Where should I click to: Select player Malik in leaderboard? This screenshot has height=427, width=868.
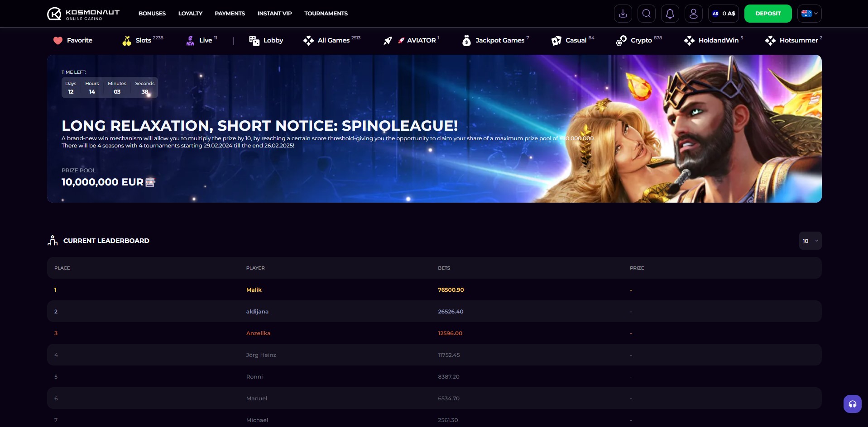pyautogui.click(x=254, y=289)
